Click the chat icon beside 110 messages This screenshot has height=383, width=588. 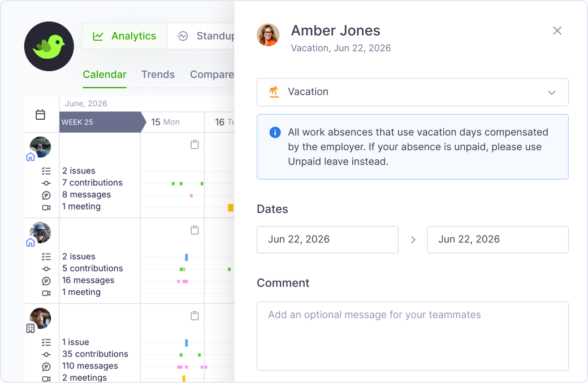click(x=46, y=367)
